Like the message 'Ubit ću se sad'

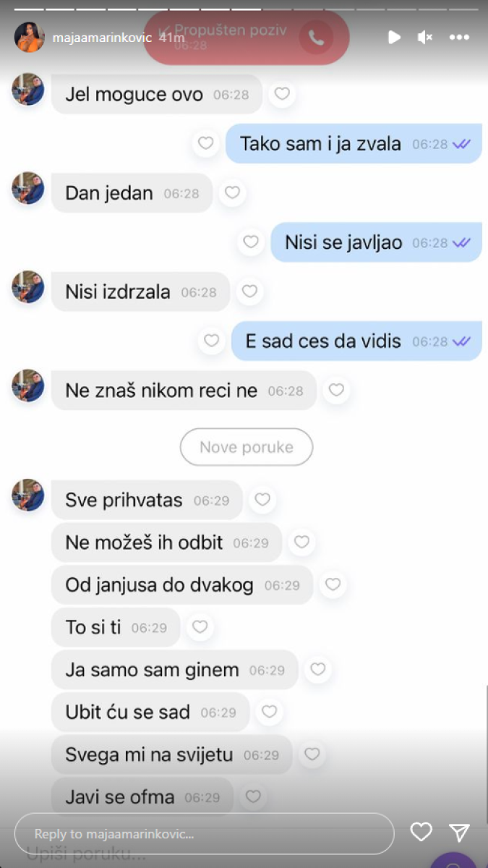(x=269, y=712)
